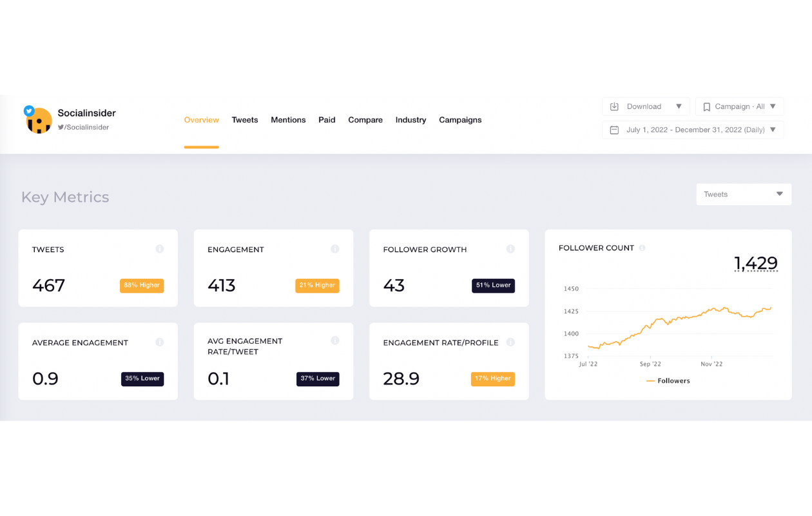The height and width of the screenshot is (516, 812).
Task: Click the Avg Engagement Rate/Tweet value 0.1
Action: [x=218, y=379]
